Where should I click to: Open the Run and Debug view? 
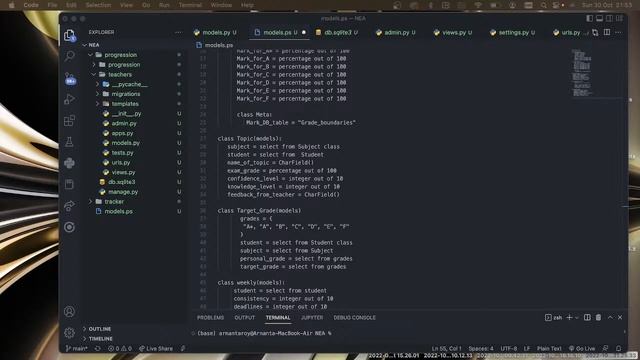[x=69, y=99]
